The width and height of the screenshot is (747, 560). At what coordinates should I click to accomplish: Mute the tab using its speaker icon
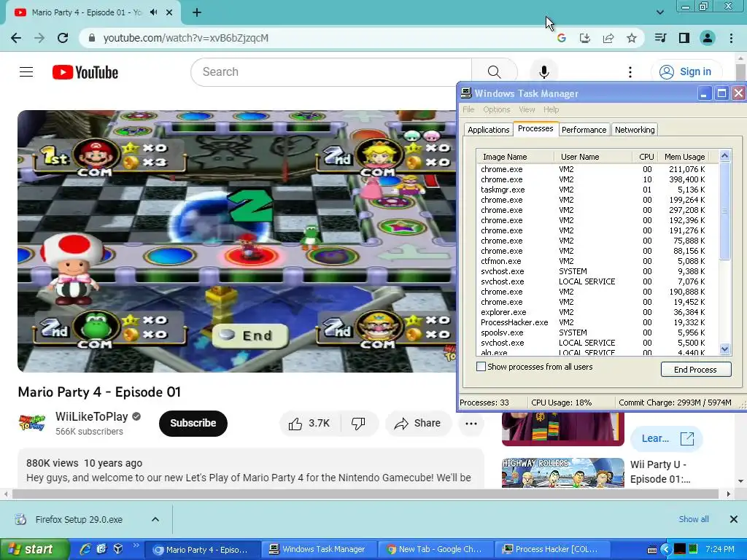pos(153,12)
